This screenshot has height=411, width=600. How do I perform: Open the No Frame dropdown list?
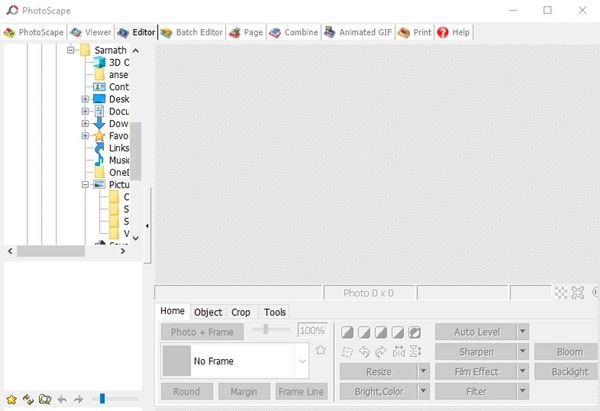point(301,360)
